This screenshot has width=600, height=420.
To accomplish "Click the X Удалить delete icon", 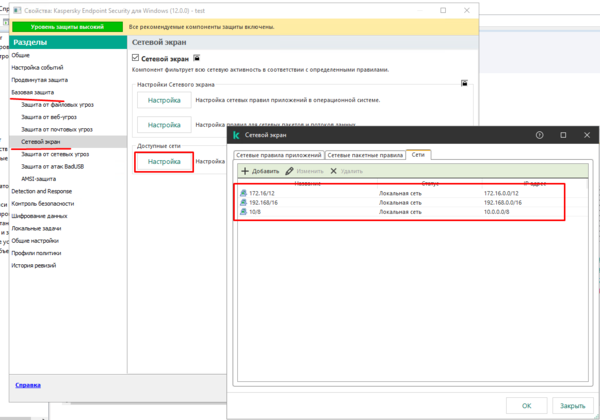I will 333,172.
